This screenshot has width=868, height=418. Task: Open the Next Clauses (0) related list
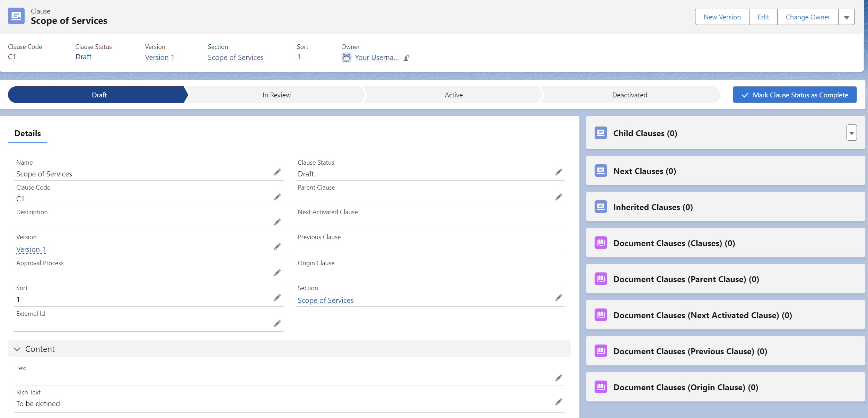pos(645,171)
